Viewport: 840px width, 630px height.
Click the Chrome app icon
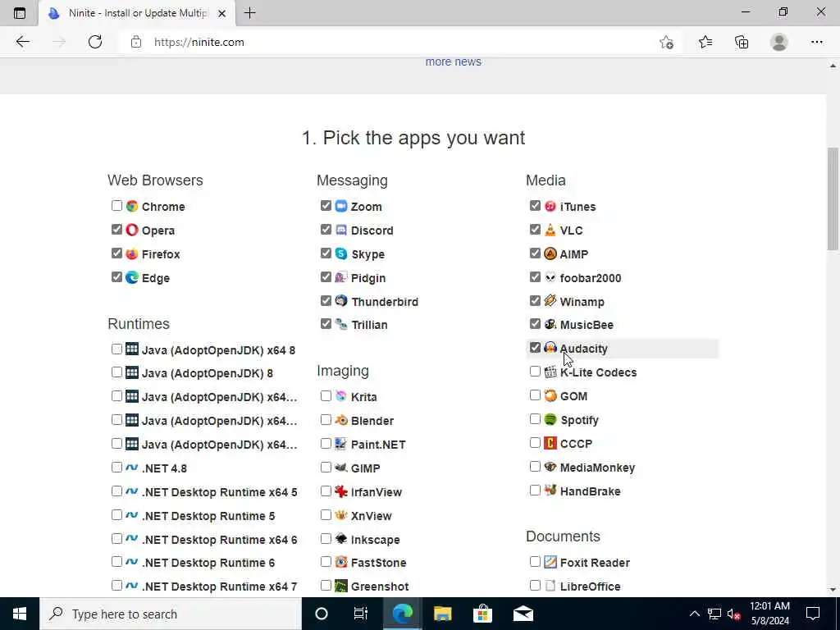click(x=132, y=206)
